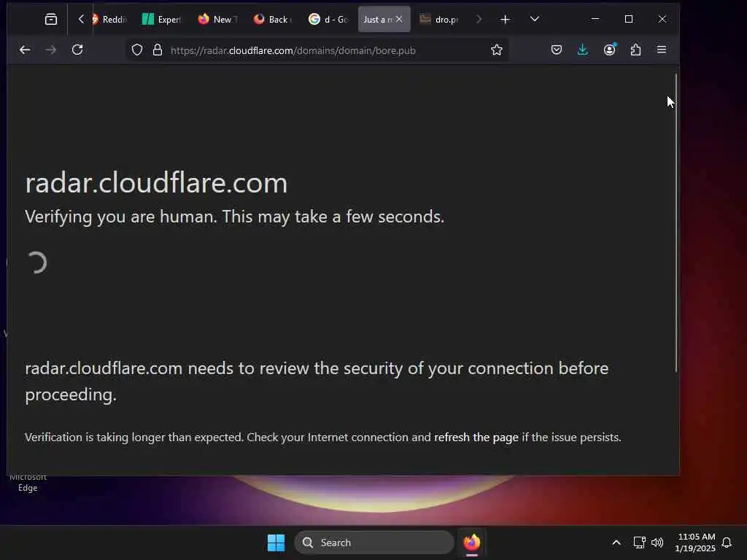Click Firefox icon in the taskbar
747x560 pixels.
point(472,542)
